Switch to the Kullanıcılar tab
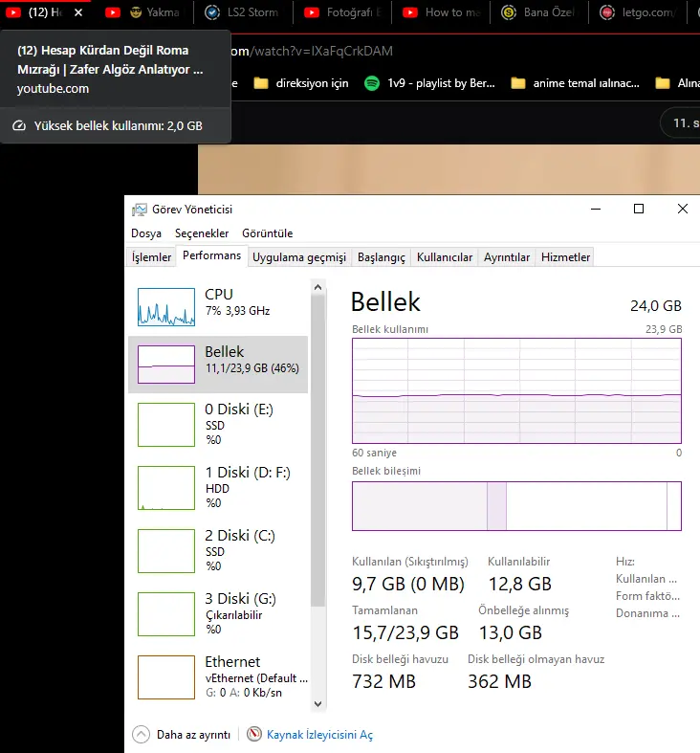 point(445,257)
